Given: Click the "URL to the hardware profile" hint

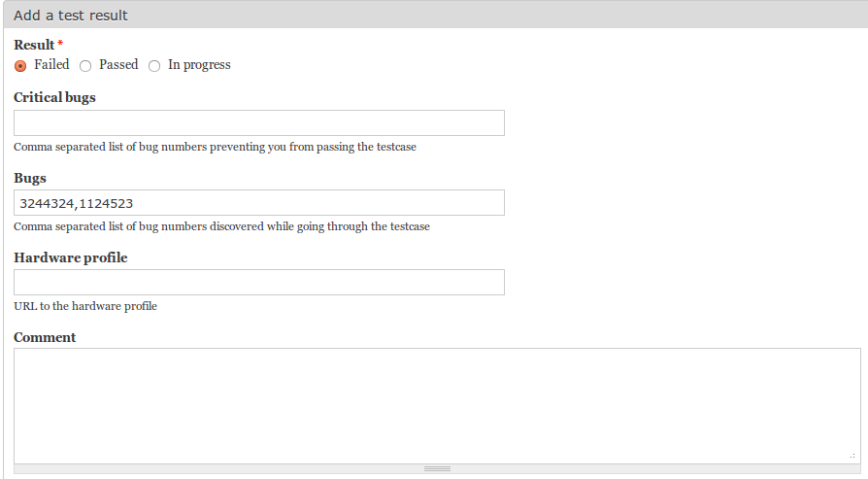Looking at the screenshot, I should point(85,306).
